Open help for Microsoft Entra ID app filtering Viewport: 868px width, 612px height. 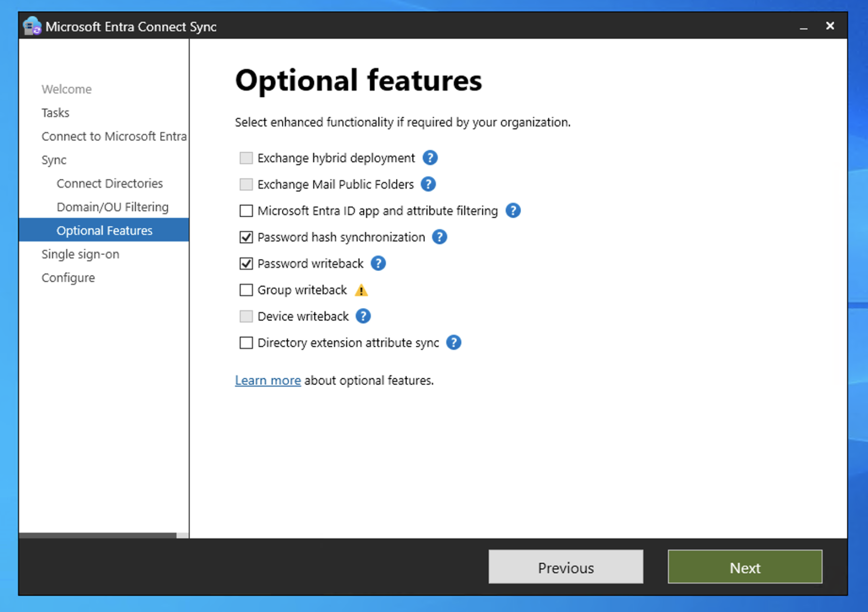pos(513,210)
